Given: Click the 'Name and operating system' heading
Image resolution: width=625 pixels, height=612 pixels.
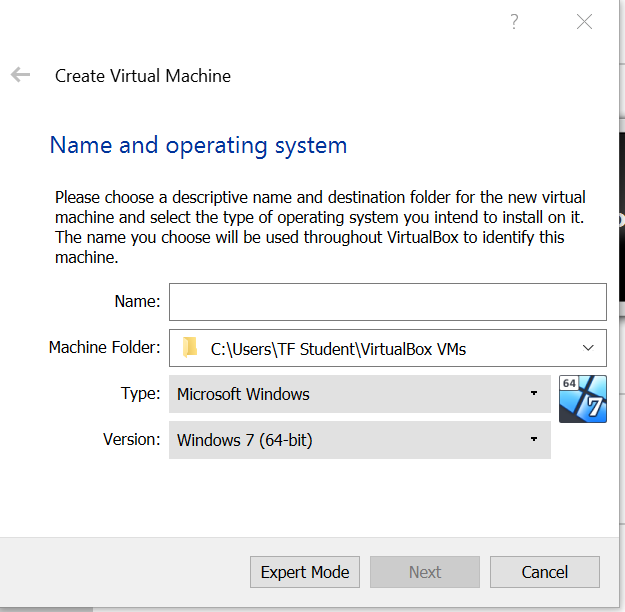Looking at the screenshot, I should [x=199, y=146].
